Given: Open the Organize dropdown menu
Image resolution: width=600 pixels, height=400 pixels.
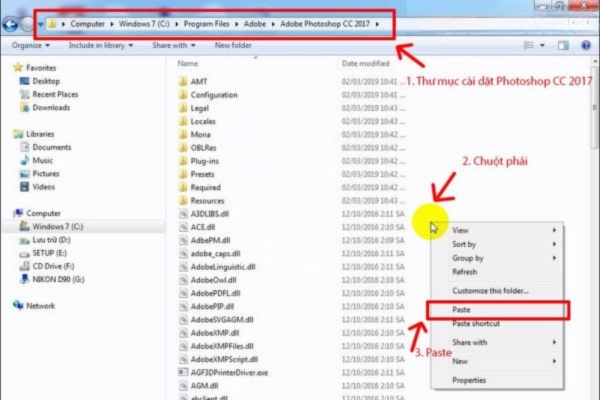Looking at the screenshot, I should 30,45.
